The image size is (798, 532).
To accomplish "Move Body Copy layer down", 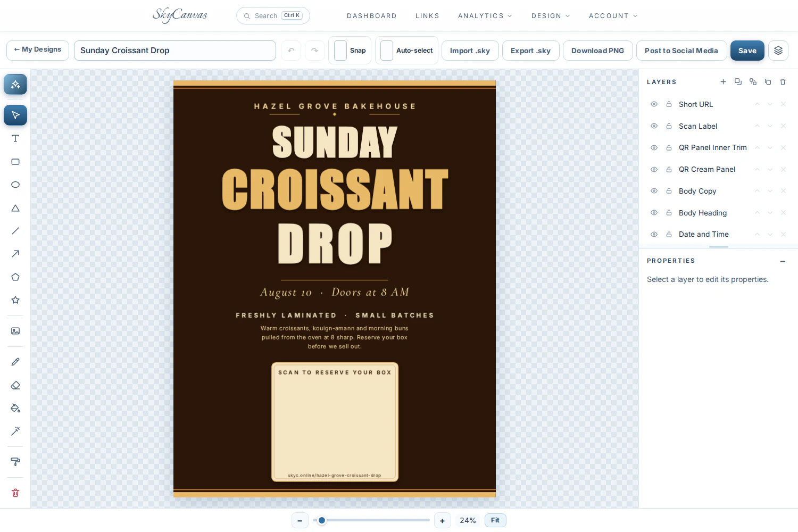I will pyautogui.click(x=770, y=191).
